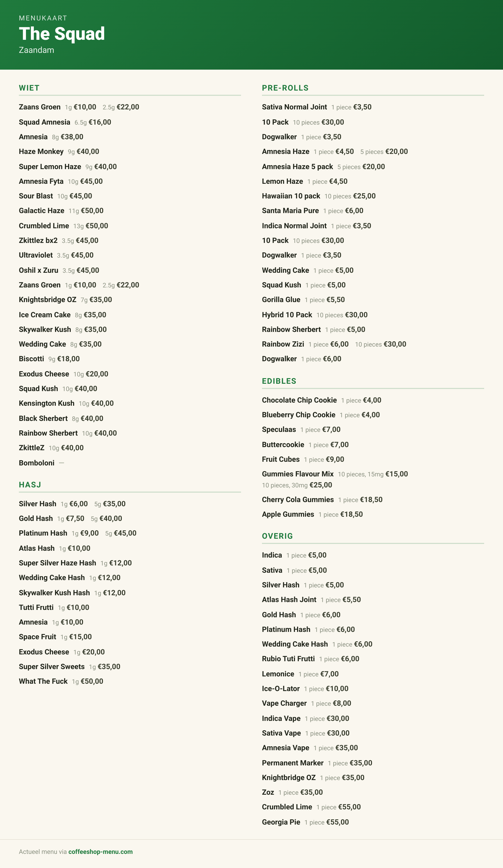503x868 pixels.
Task: Click Cherry Cola Gummies price €18,50
Action: 371,499
